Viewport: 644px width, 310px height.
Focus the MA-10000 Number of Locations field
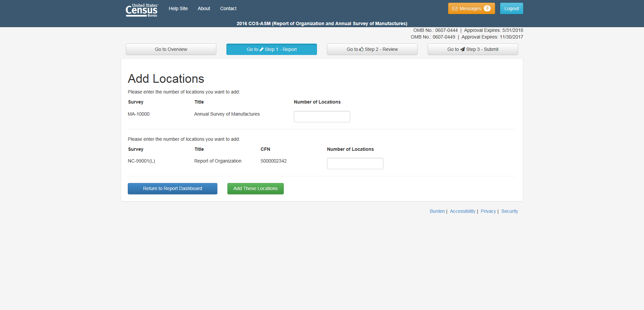(x=322, y=117)
